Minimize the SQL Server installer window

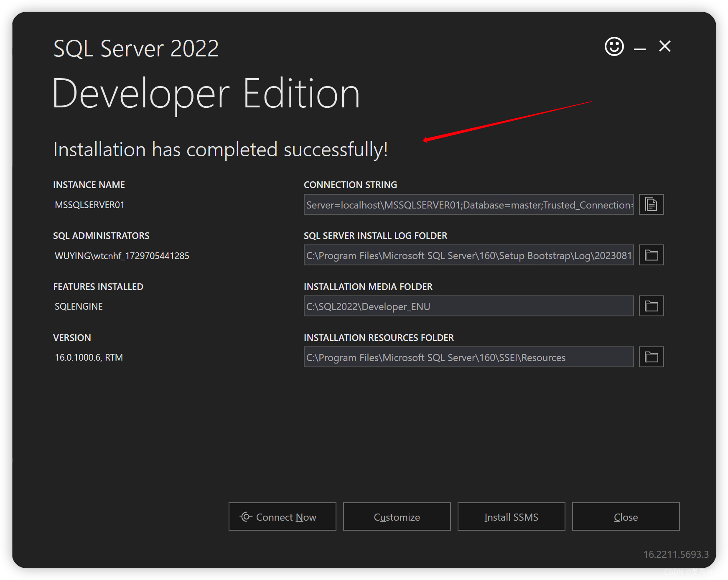coord(639,49)
